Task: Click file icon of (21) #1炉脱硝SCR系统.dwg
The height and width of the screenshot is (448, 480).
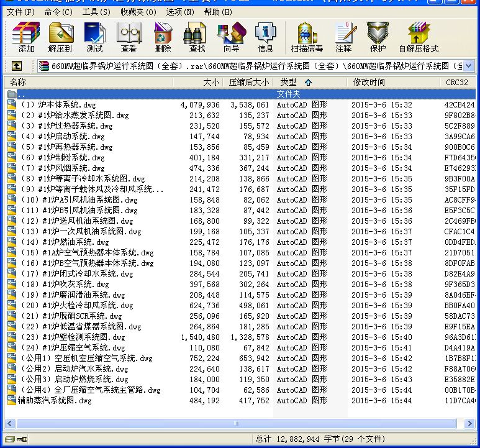Action: (12, 316)
